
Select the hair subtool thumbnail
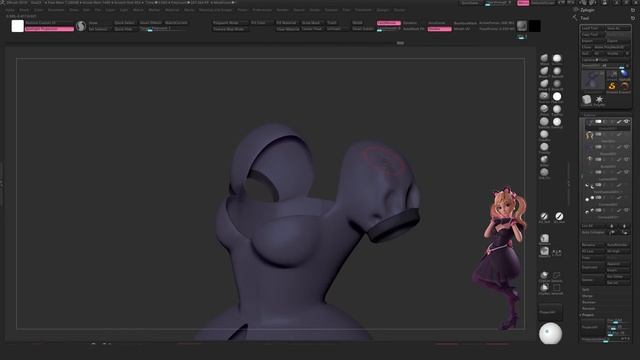589,135
